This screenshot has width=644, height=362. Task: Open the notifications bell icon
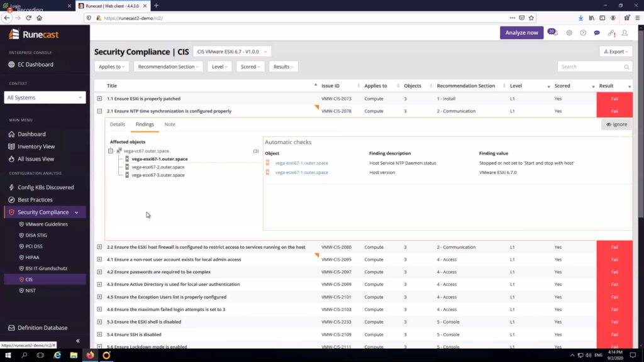point(553,33)
